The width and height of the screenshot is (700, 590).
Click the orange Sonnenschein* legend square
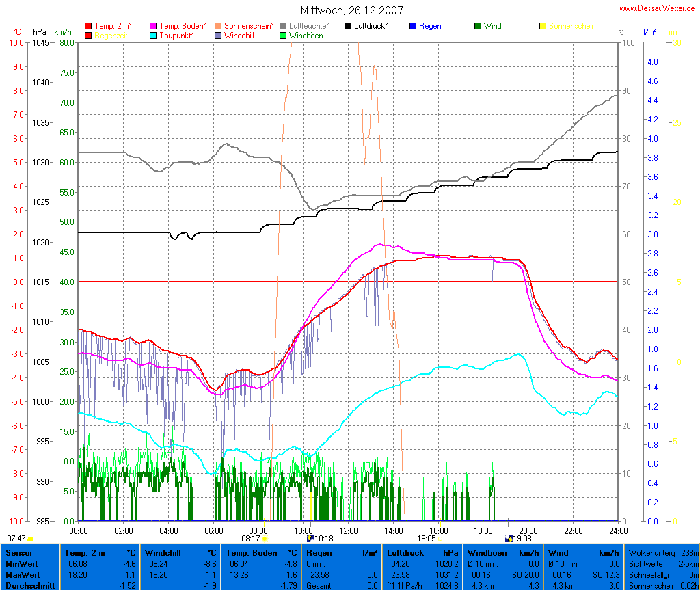pos(218,27)
